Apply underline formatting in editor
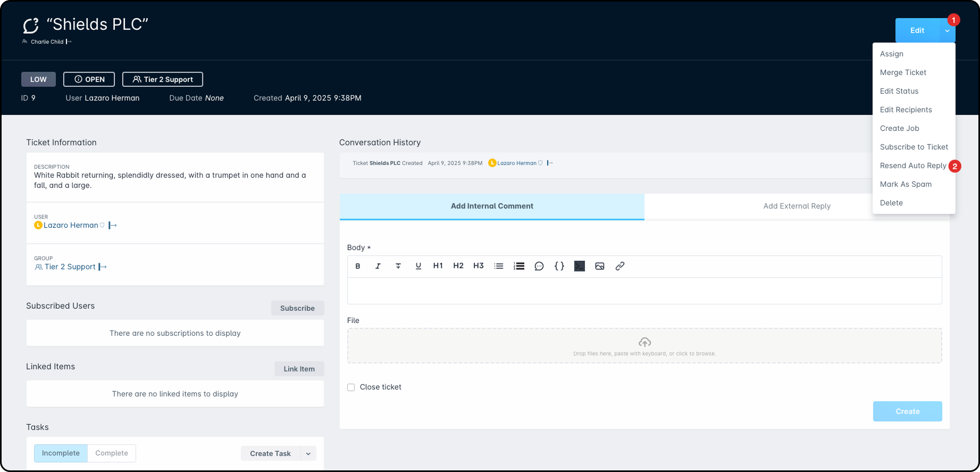 click(x=418, y=266)
